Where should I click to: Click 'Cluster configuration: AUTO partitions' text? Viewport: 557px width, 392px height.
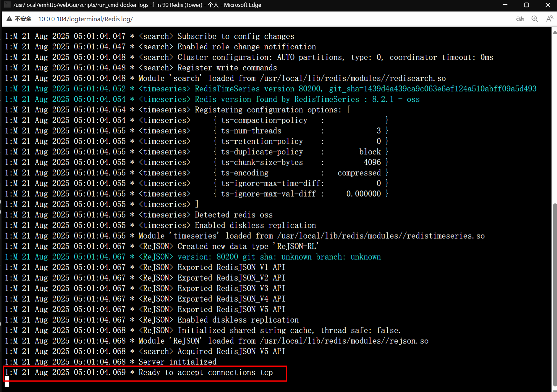click(x=260, y=57)
